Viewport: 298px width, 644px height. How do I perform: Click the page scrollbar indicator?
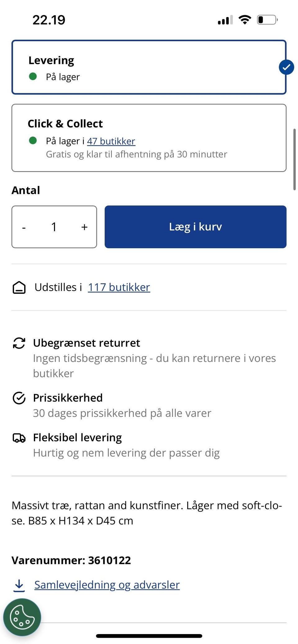pos(294,159)
